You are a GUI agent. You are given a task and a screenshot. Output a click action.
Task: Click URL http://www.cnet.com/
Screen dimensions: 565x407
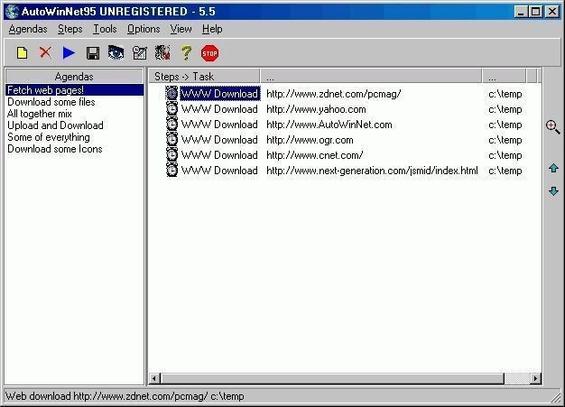coord(315,155)
